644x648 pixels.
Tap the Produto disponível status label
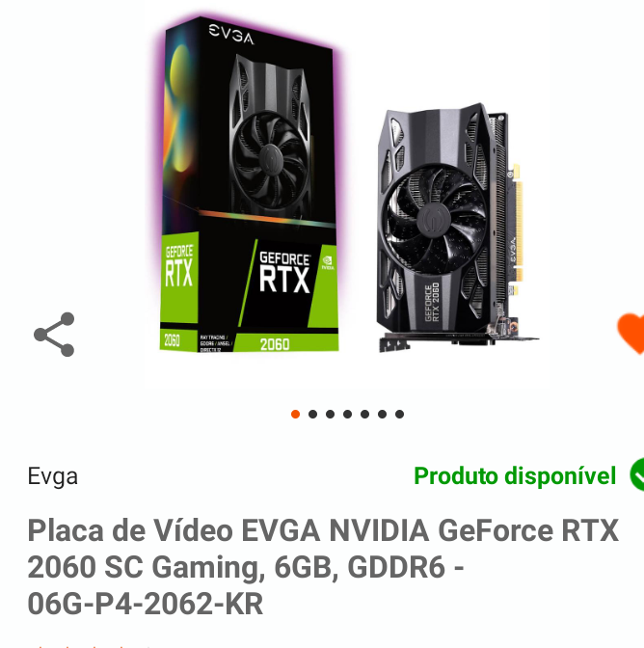coord(515,475)
